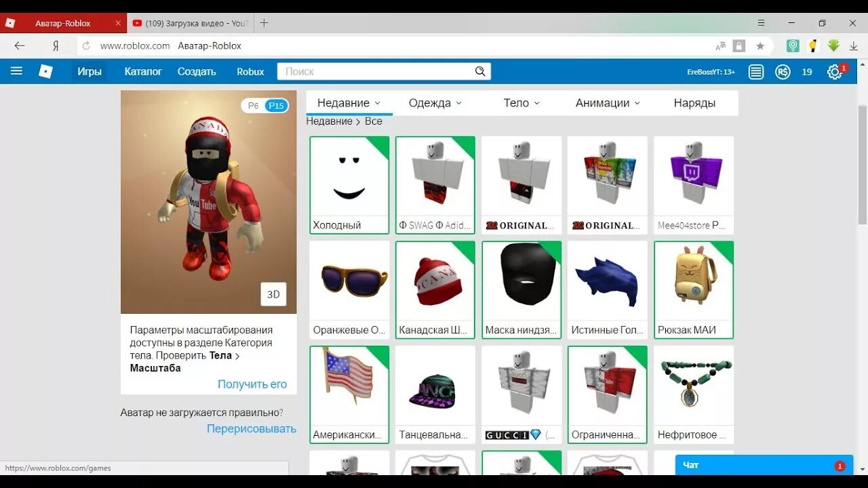Switch avatar to Р15 rig type
This screenshot has height=488, width=868.
click(x=277, y=106)
